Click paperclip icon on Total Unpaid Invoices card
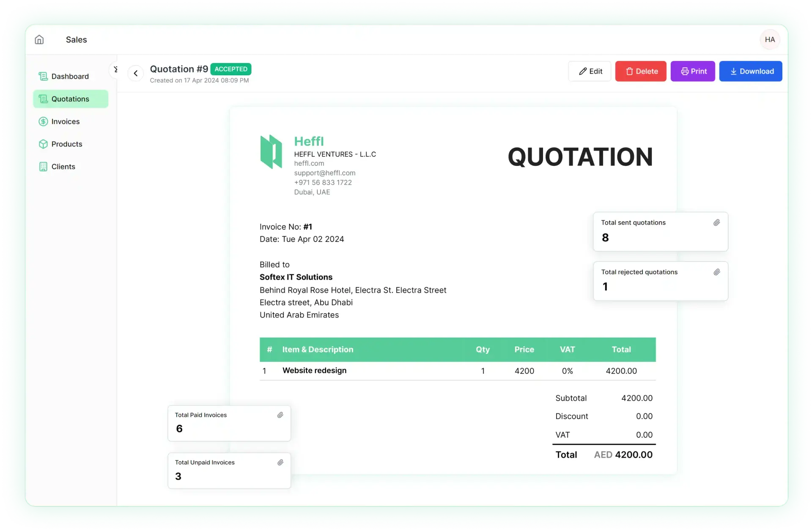The width and height of the screenshot is (812, 531). tap(280, 463)
